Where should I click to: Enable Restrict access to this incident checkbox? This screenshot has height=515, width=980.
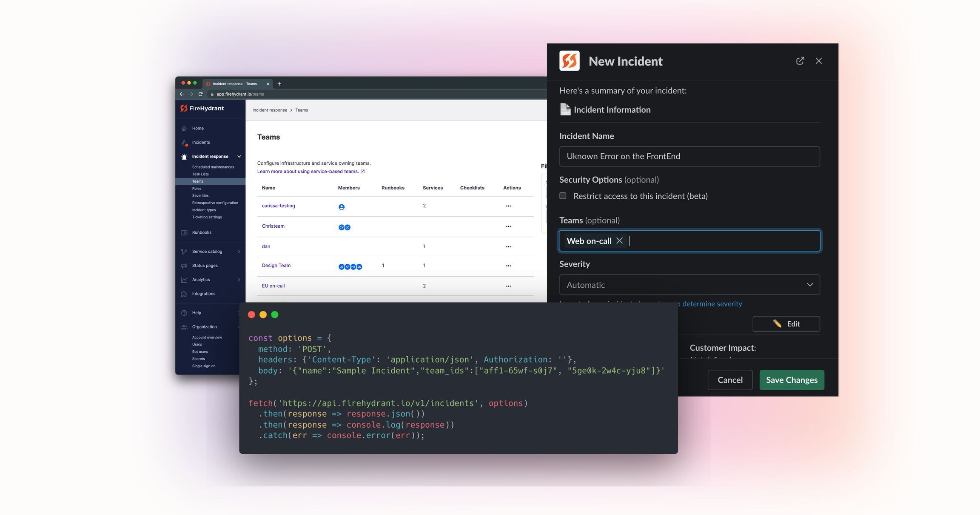563,196
